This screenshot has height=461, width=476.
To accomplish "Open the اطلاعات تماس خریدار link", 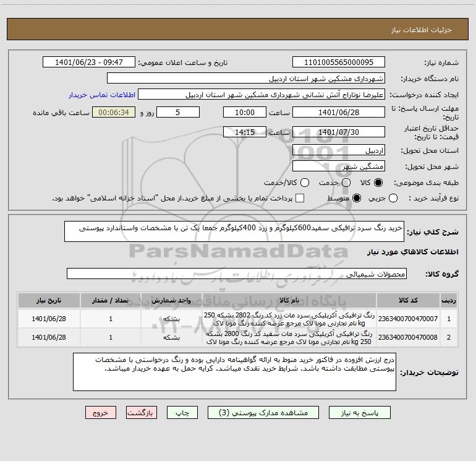I will (x=102, y=95).
